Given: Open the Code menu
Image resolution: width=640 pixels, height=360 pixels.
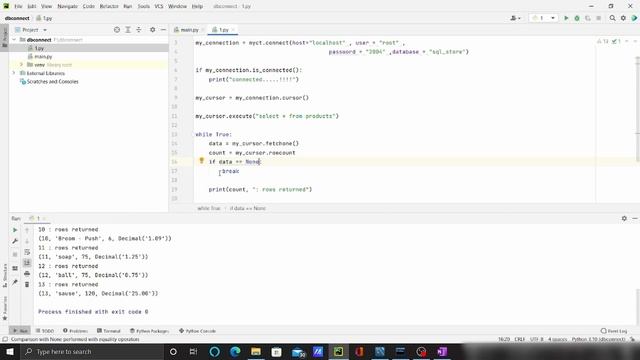Looking at the screenshot, I should point(89,6).
